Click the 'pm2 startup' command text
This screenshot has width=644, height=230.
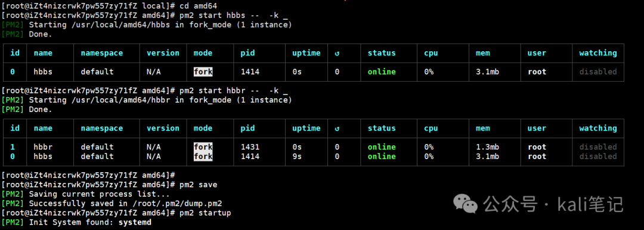coord(205,213)
